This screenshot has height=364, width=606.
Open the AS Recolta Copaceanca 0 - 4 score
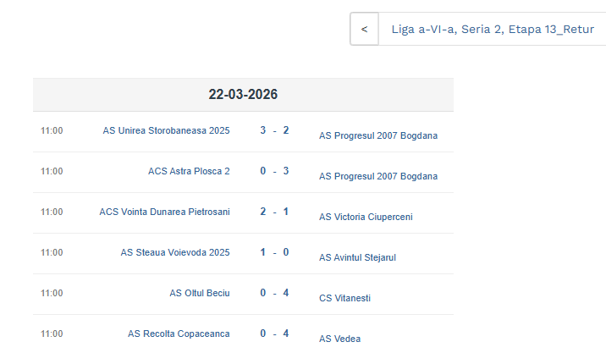pyautogui.click(x=274, y=334)
